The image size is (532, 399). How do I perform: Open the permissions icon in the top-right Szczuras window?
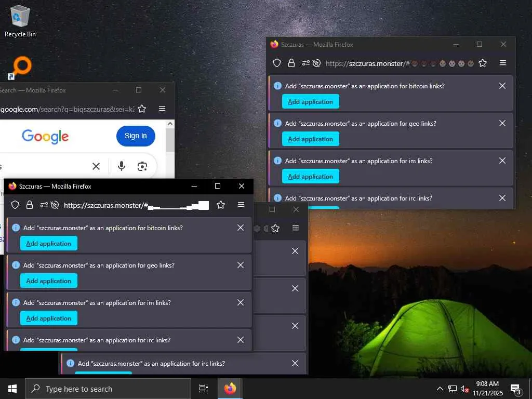point(305,63)
